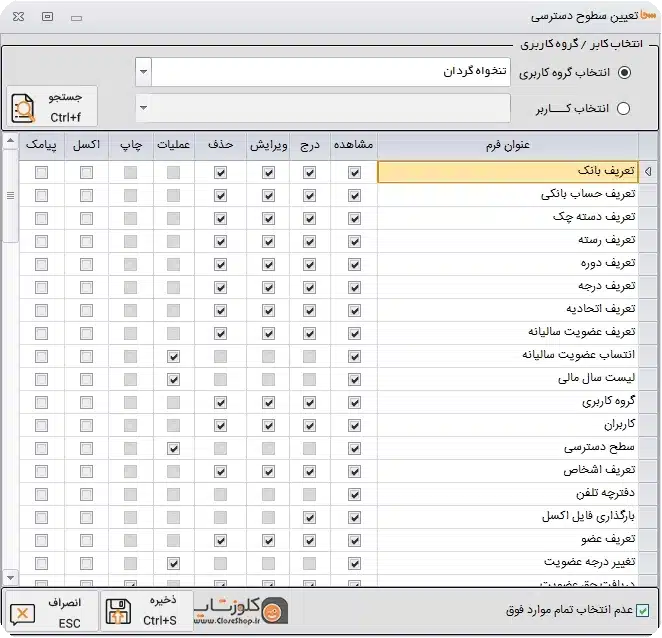Click the جستجو search document icon
The height and width of the screenshot is (638, 662).
(x=23, y=108)
